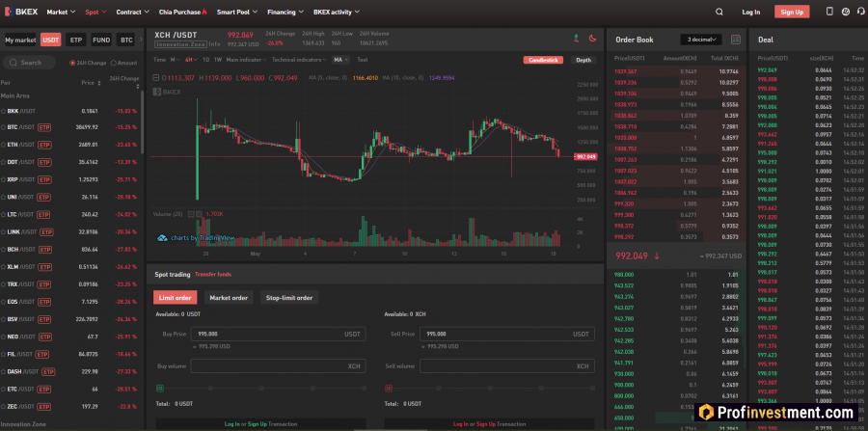Choose the Stop-limit order tab
Image resolution: width=868 pixels, height=431 pixels.
click(289, 298)
